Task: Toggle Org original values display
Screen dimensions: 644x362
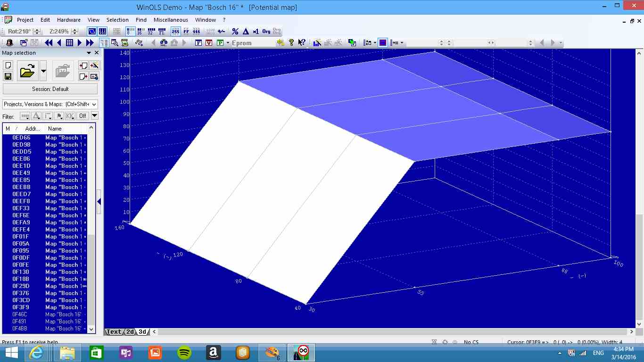Action: (266, 32)
